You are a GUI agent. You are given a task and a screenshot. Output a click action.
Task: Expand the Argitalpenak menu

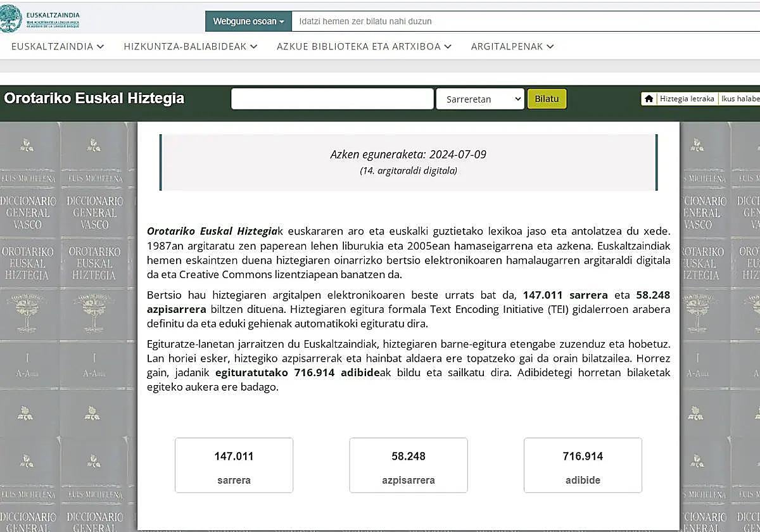512,46
